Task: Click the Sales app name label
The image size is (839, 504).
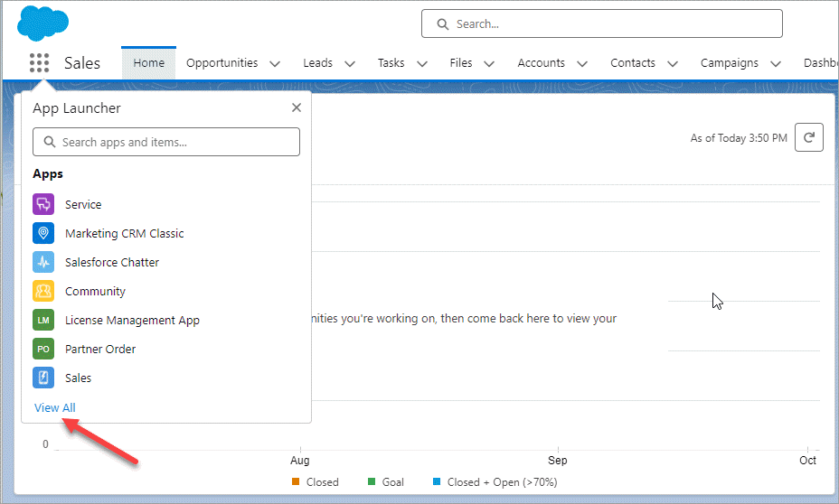Action: (x=82, y=63)
